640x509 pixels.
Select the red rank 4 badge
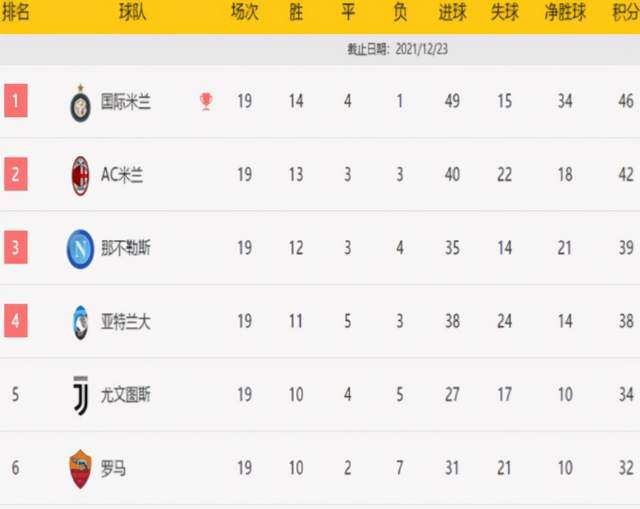16,321
